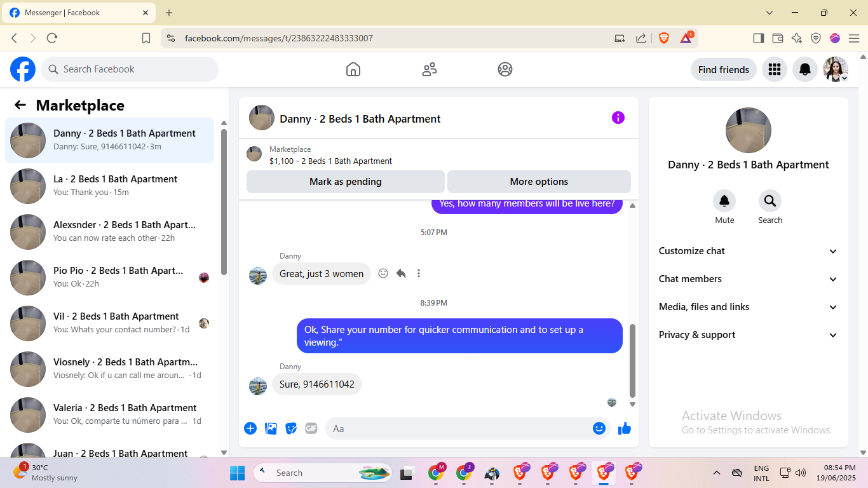Viewport: 868px width, 488px height.
Task: Click More options for the listing
Action: click(539, 182)
